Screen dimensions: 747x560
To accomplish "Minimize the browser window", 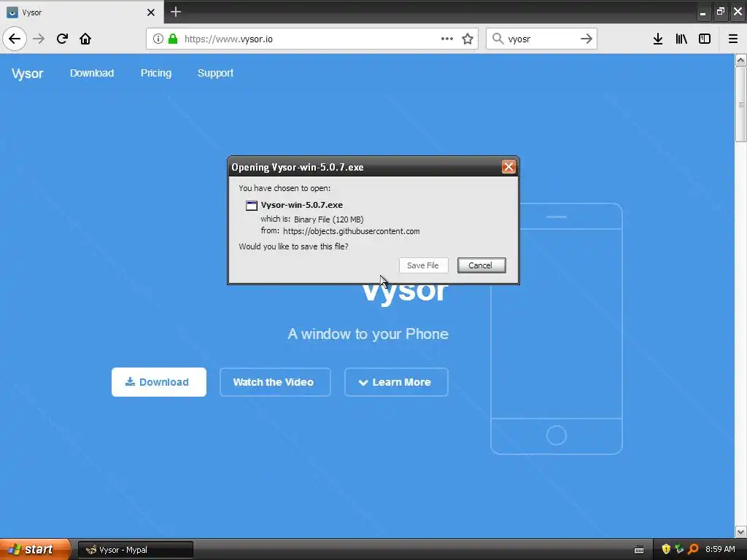I will point(703,12).
